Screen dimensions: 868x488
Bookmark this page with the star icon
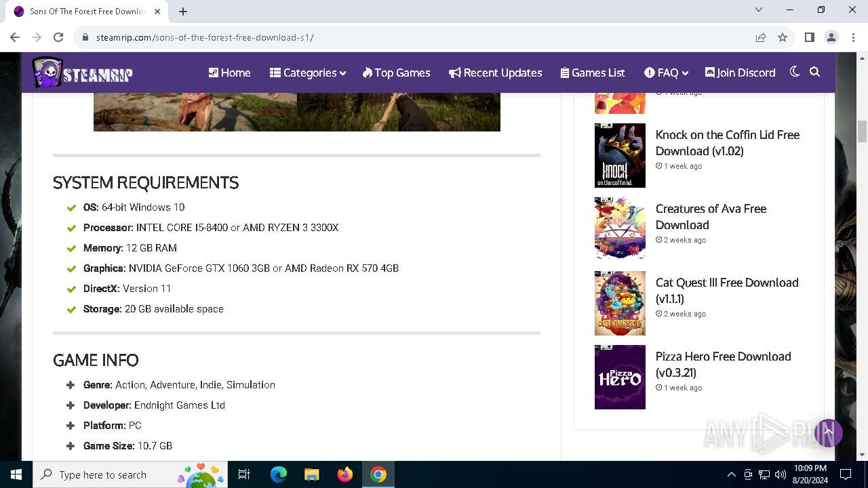click(x=783, y=37)
